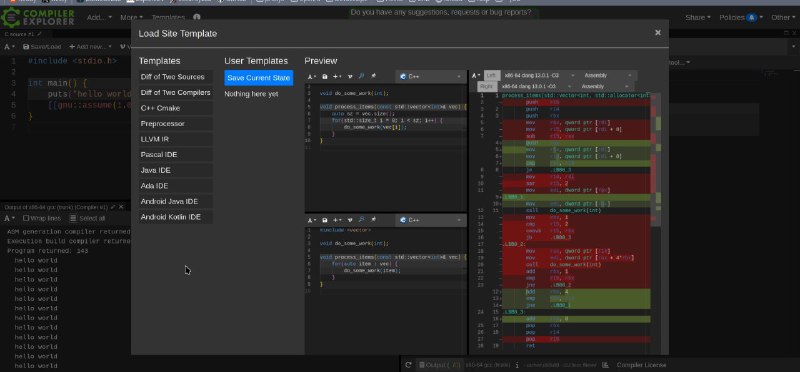800x372 pixels.
Task: Close the Load Site Template dialog
Action: point(658,33)
